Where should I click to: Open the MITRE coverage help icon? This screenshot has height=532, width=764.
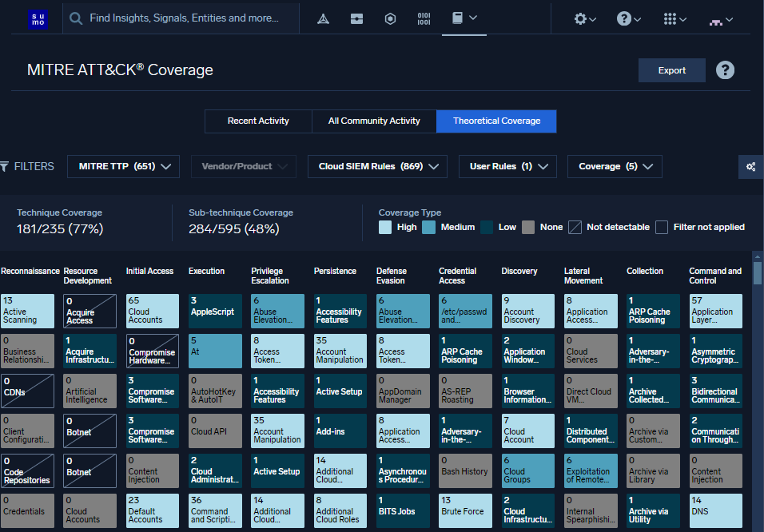[x=725, y=70]
